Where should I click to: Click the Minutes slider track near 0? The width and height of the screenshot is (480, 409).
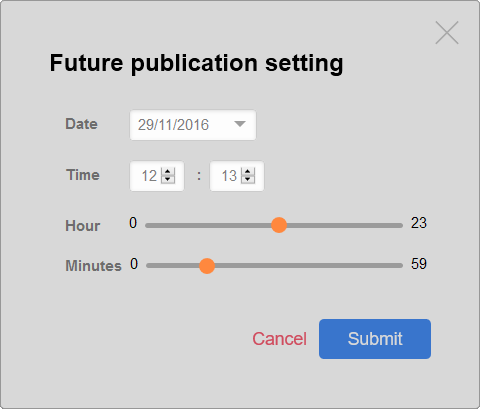(x=152, y=266)
